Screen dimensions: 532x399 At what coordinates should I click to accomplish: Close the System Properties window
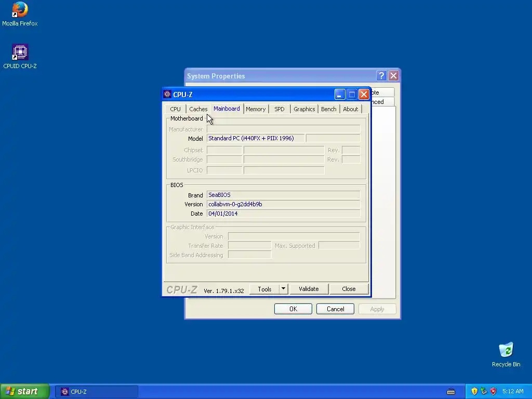pyautogui.click(x=394, y=75)
